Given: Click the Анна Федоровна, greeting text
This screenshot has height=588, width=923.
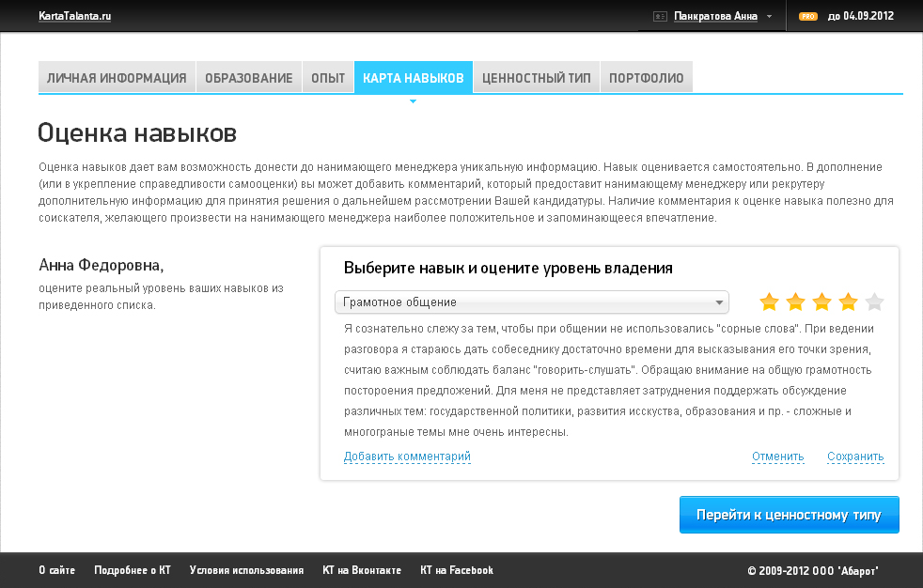Looking at the screenshot, I should point(102,266).
